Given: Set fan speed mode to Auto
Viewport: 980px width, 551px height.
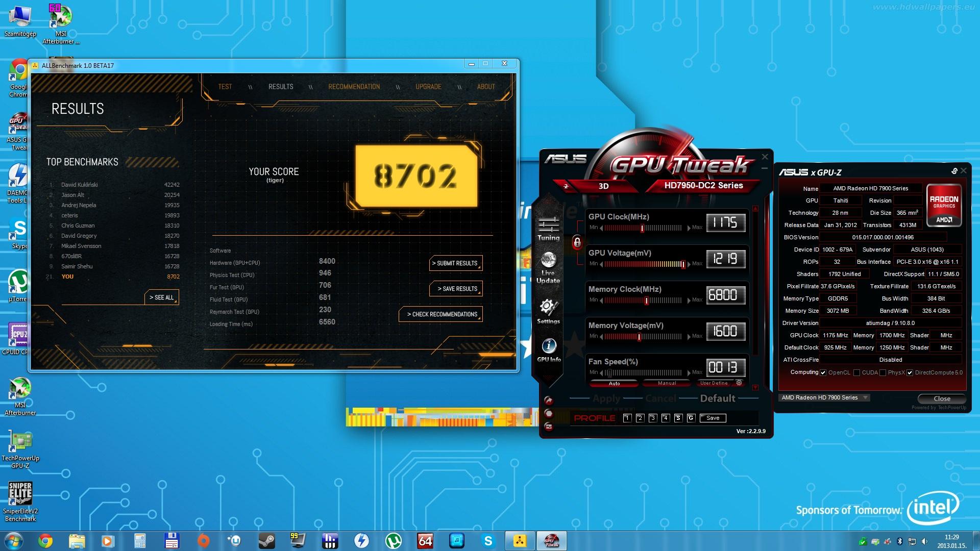Looking at the screenshot, I should coord(614,383).
